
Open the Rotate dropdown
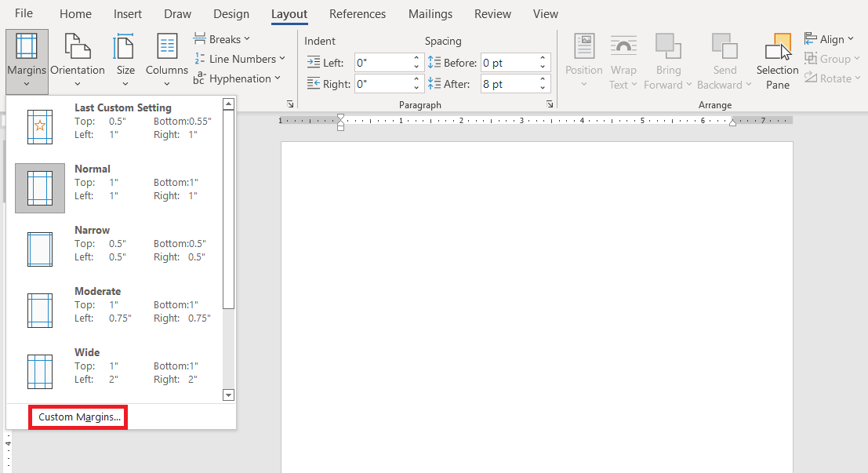833,78
